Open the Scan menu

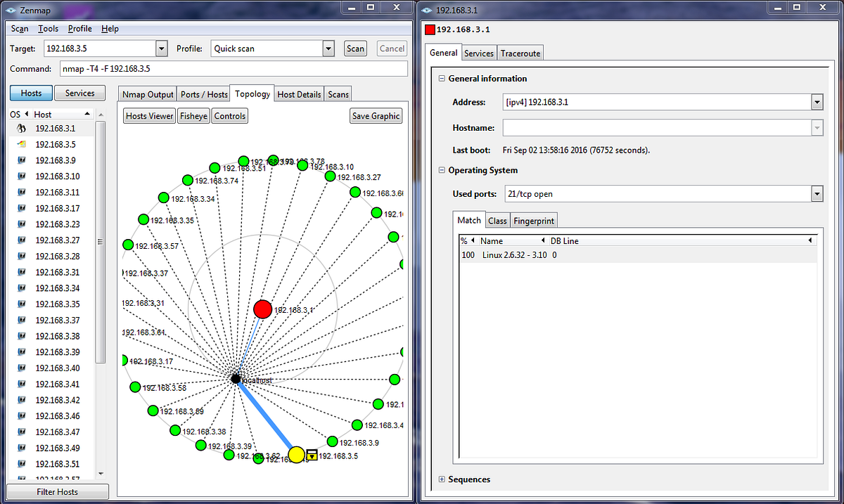(20, 29)
